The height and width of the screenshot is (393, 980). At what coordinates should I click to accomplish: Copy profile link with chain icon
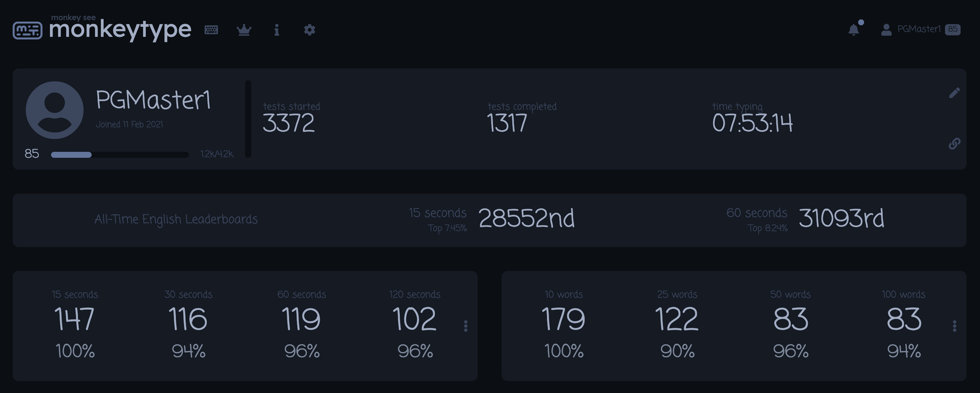(x=954, y=144)
